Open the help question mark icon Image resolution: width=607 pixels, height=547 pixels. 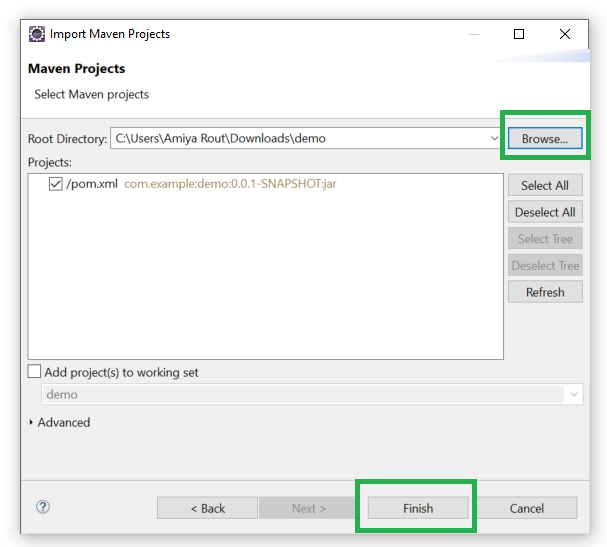[43, 506]
